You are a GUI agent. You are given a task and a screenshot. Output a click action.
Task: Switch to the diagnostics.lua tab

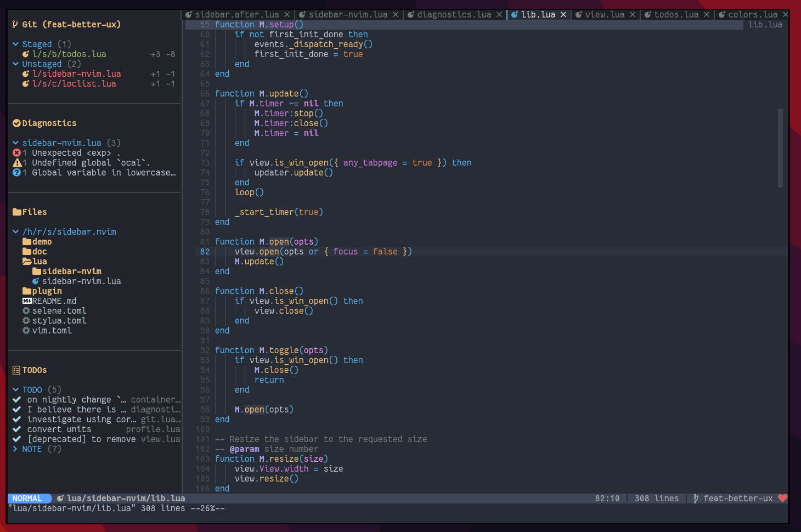(x=454, y=15)
